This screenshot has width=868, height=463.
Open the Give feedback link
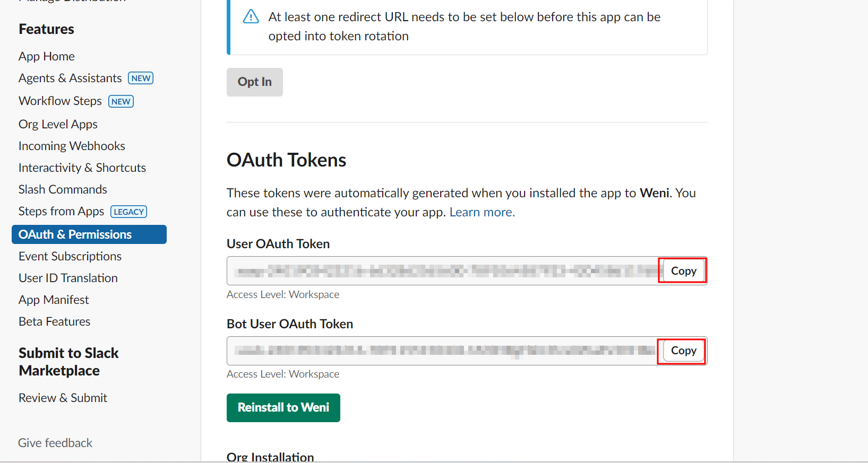coord(55,442)
